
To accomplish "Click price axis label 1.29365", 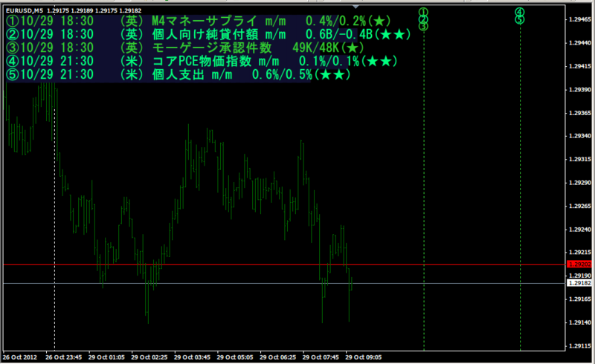I will pyautogui.click(x=580, y=113).
